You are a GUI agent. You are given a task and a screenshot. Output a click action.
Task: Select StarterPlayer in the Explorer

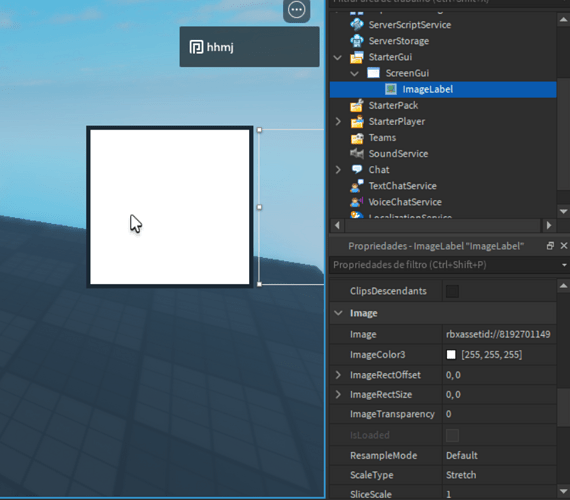[x=397, y=121]
